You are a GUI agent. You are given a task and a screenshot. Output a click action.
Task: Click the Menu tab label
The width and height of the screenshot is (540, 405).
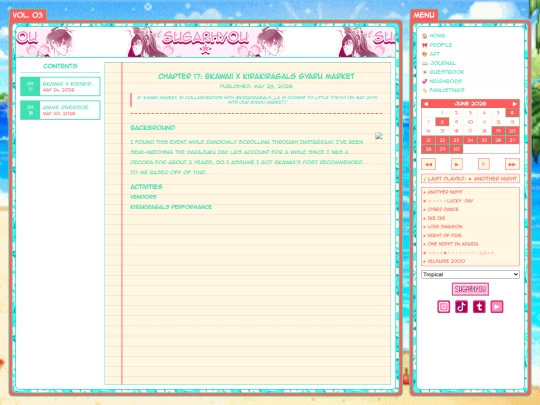click(x=424, y=15)
